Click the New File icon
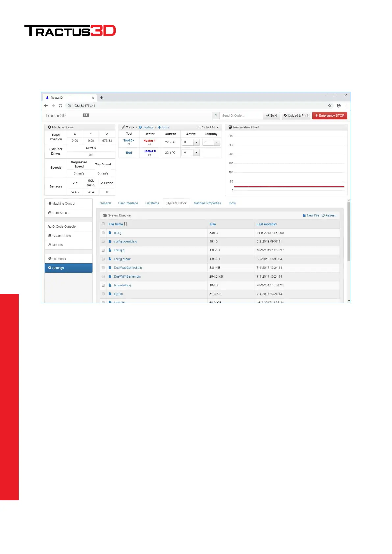 (304, 215)
